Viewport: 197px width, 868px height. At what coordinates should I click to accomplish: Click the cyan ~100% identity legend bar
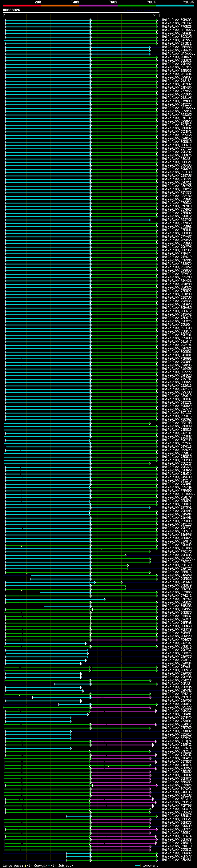(x=175, y=6)
